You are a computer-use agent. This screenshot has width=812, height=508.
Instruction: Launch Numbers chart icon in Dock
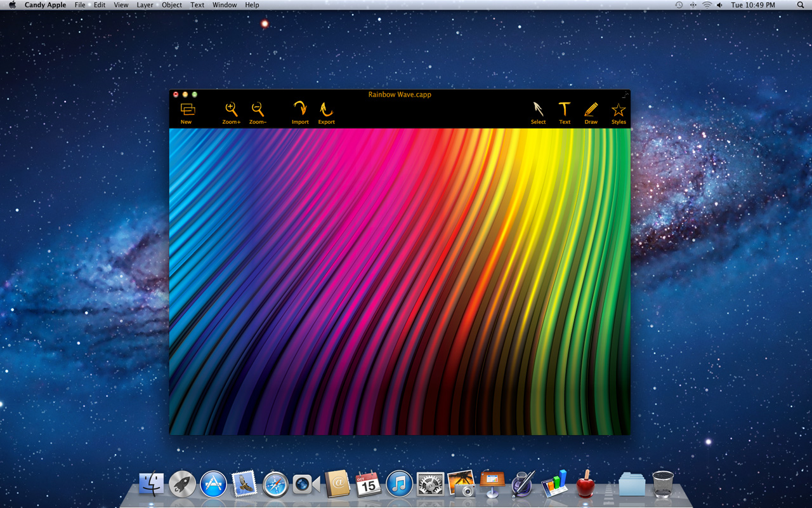tap(554, 484)
